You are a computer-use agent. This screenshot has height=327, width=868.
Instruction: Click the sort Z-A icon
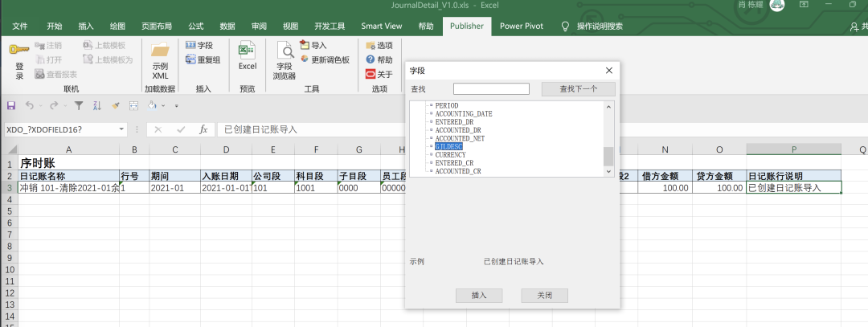point(97,105)
